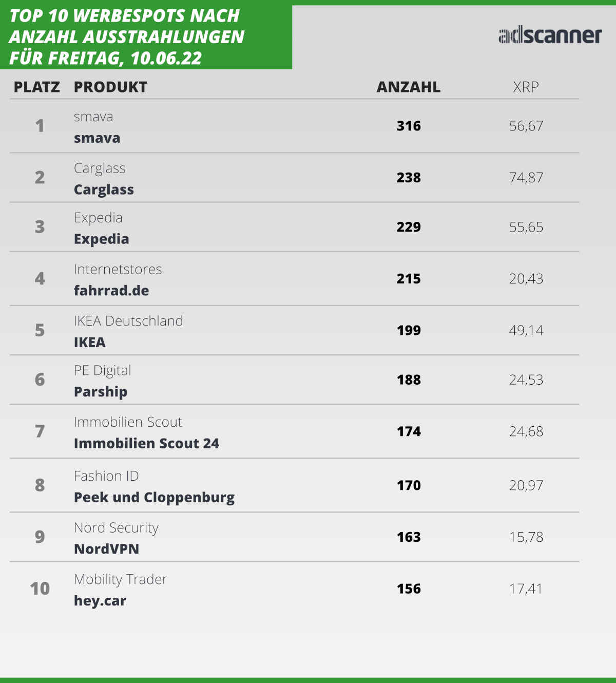Click the XRP value 74,87
Image resolution: width=616 pixels, height=683 pixels.
(526, 178)
